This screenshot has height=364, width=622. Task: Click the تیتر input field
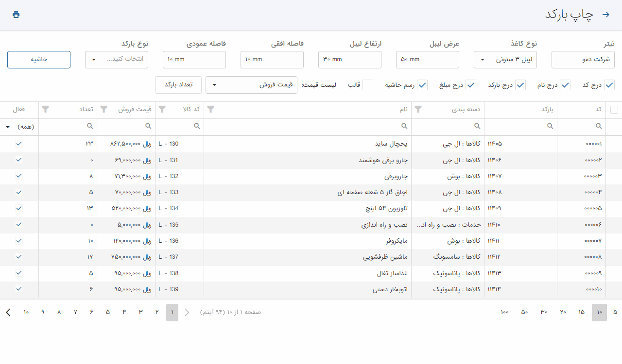[x=583, y=60]
